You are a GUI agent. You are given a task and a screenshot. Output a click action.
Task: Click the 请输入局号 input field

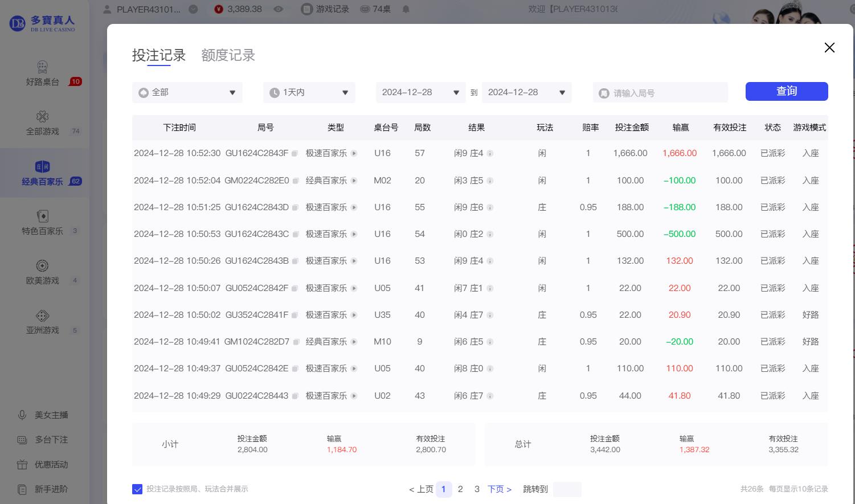pos(660,92)
